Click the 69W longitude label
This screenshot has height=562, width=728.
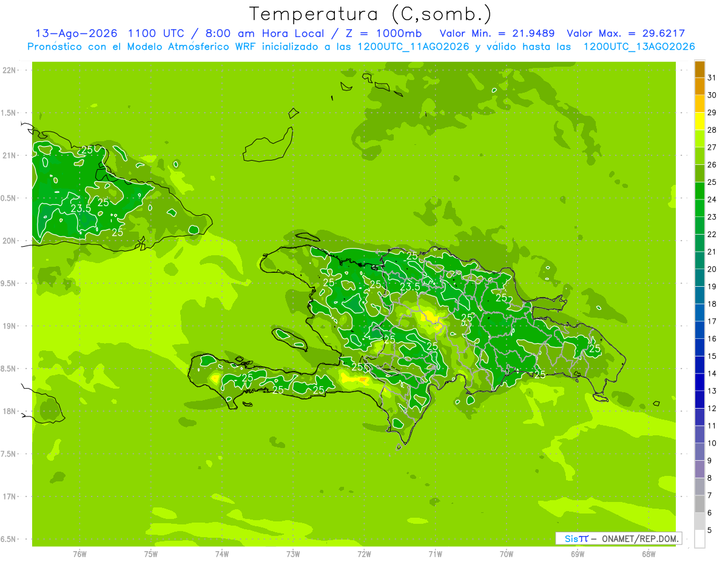(x=578, y=554)
